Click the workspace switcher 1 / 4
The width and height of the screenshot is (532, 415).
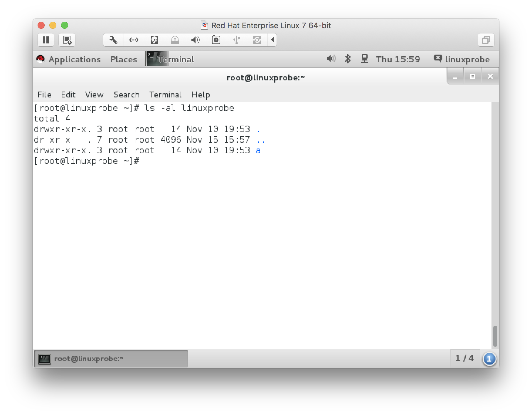[x=465, y=358]
